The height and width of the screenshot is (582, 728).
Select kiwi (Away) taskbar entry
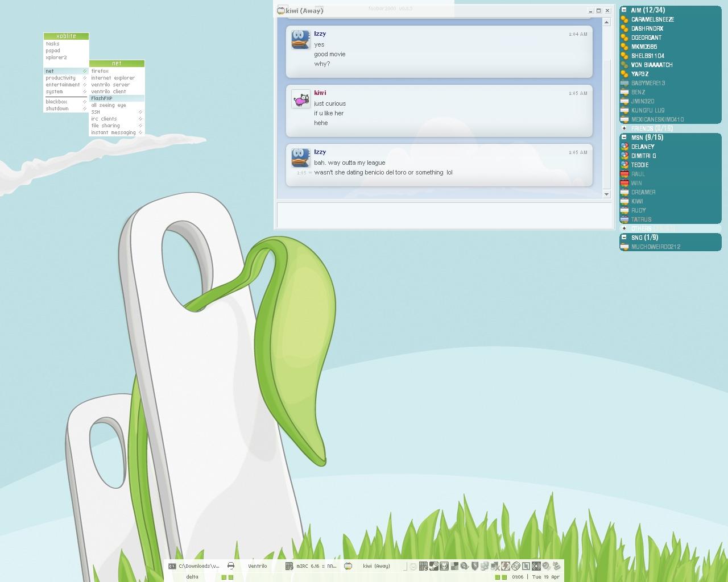click(x=371, y=566)
